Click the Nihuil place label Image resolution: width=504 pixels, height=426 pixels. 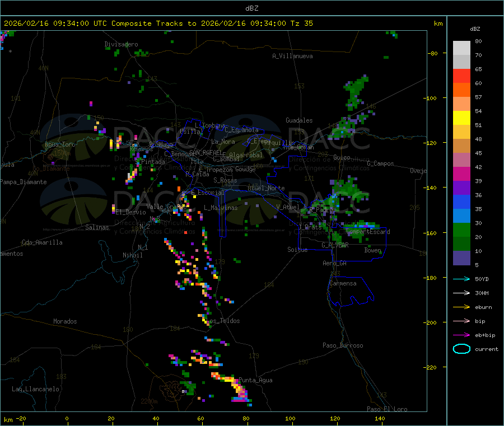[132, 255]
